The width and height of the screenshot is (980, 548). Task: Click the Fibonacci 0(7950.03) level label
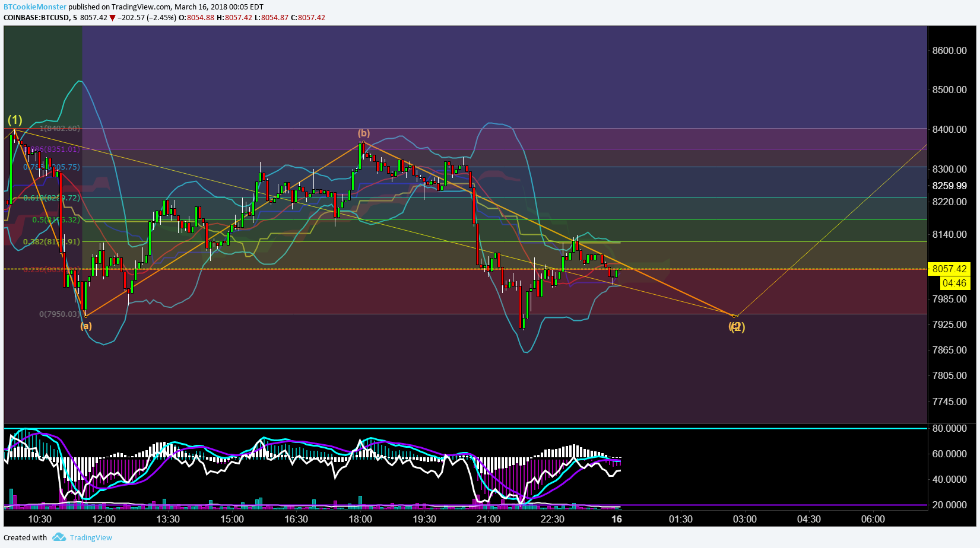(59, 314)
